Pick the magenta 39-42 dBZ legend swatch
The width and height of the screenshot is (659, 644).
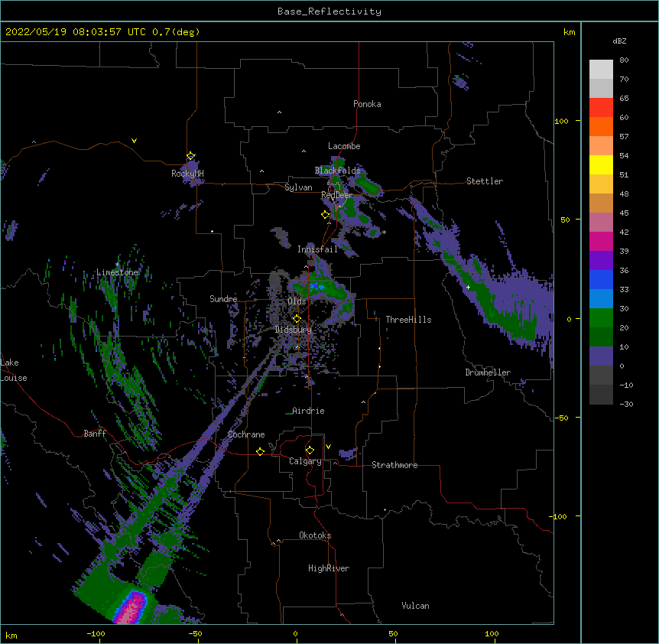click(x=601, y=241)
